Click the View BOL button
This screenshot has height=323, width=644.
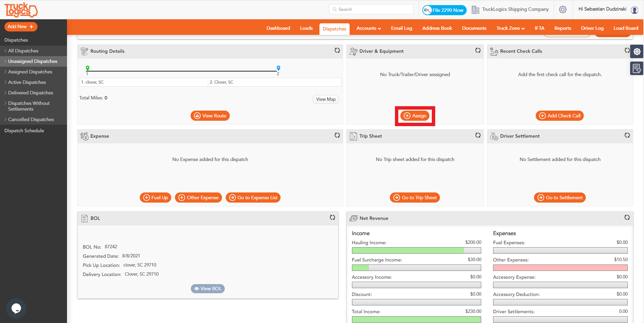point(208,289)
